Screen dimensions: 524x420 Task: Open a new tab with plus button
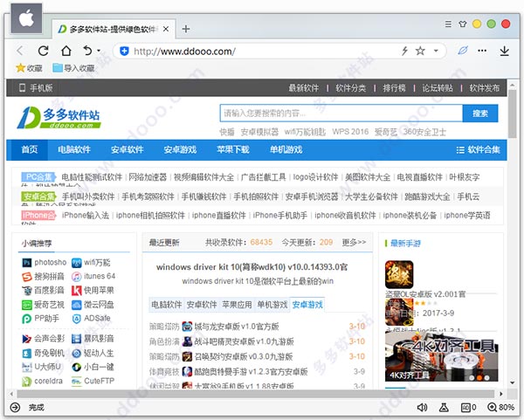186,29
